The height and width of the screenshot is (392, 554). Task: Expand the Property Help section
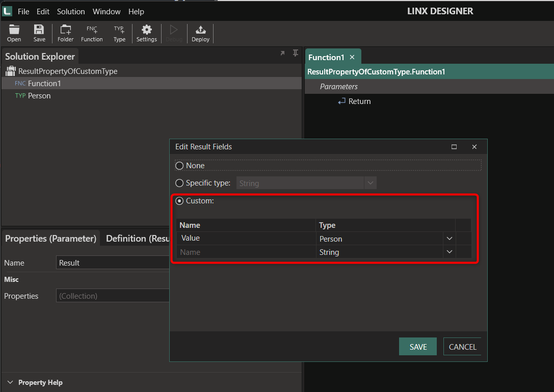point(10,382)
